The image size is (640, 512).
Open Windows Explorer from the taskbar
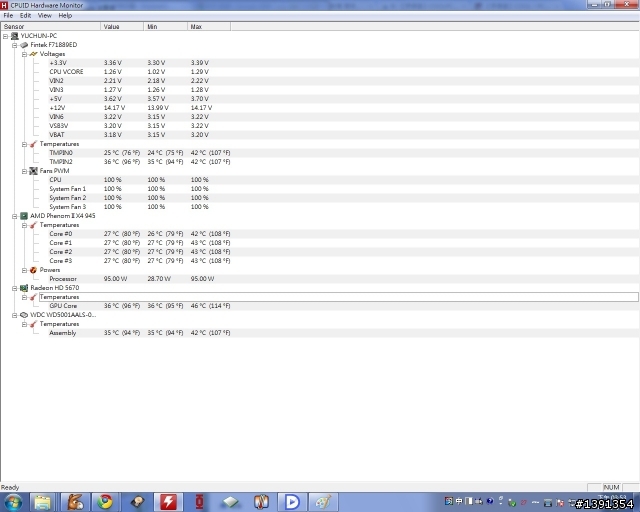[42, 502]
